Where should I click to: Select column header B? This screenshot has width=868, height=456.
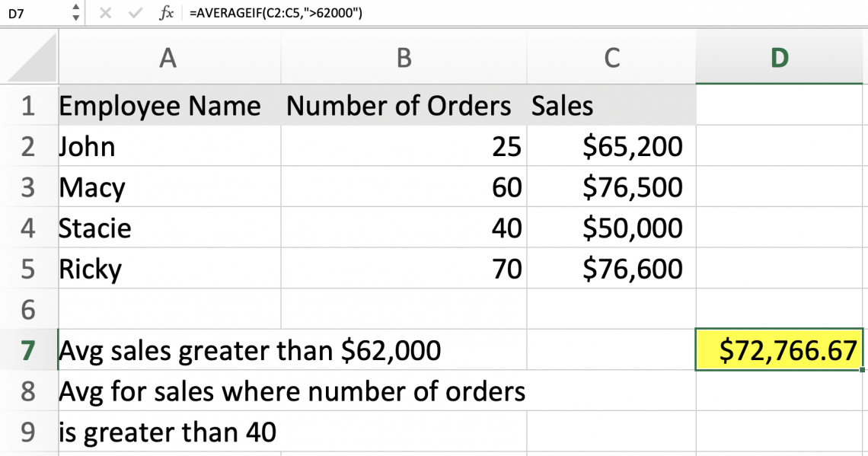(x=403, y=57)
